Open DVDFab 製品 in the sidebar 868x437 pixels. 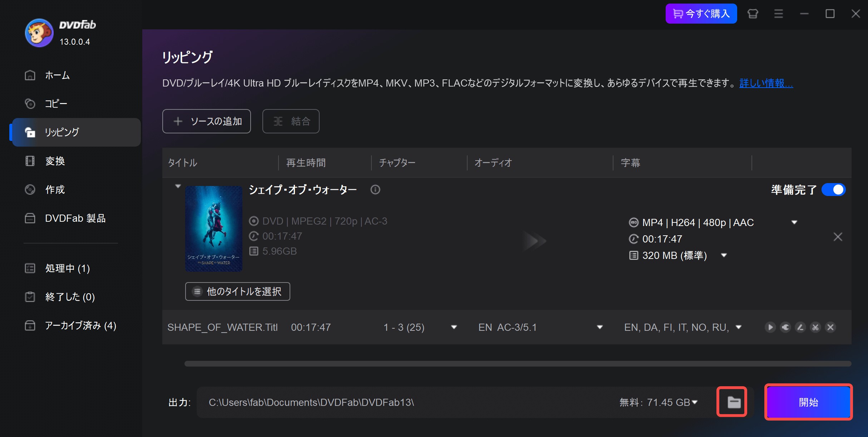(76, 218)
